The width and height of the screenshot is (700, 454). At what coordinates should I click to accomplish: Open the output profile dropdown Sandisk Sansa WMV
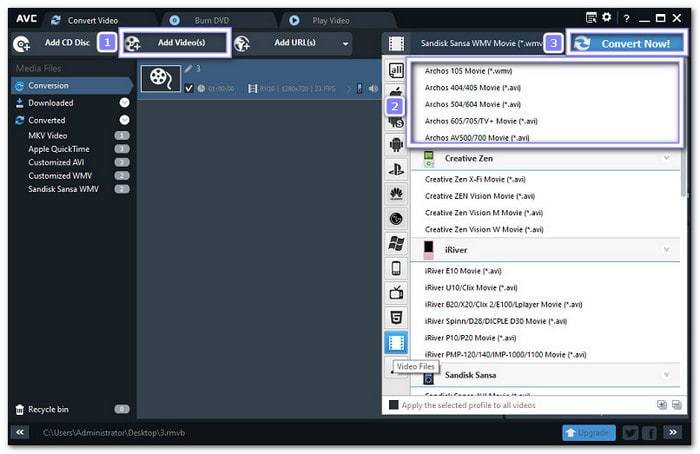[481, 43]
